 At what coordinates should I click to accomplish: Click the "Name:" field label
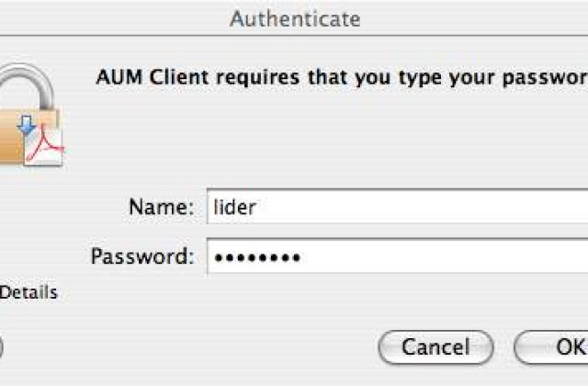click(x=161, y=208)
